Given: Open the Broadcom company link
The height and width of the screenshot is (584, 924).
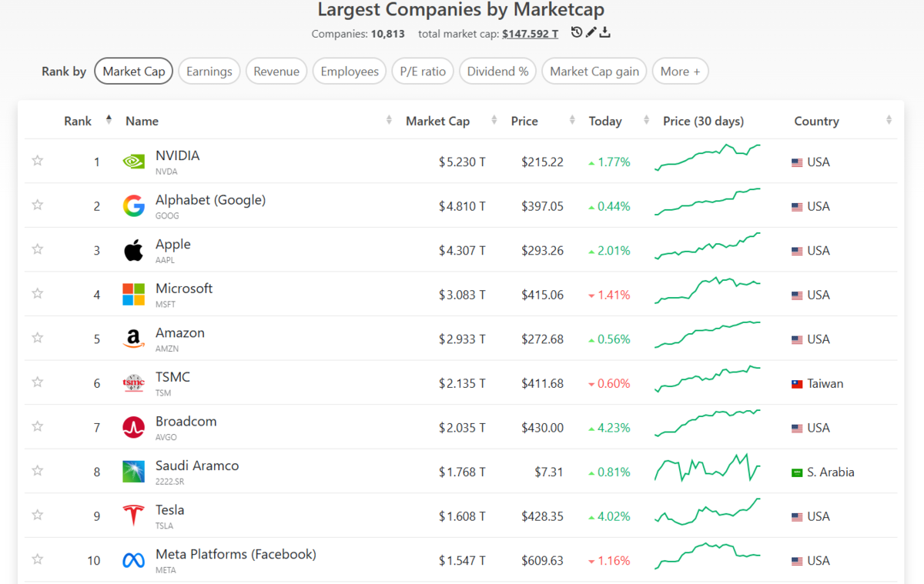Looking at the screenshot, I should (x=186, y=422).
